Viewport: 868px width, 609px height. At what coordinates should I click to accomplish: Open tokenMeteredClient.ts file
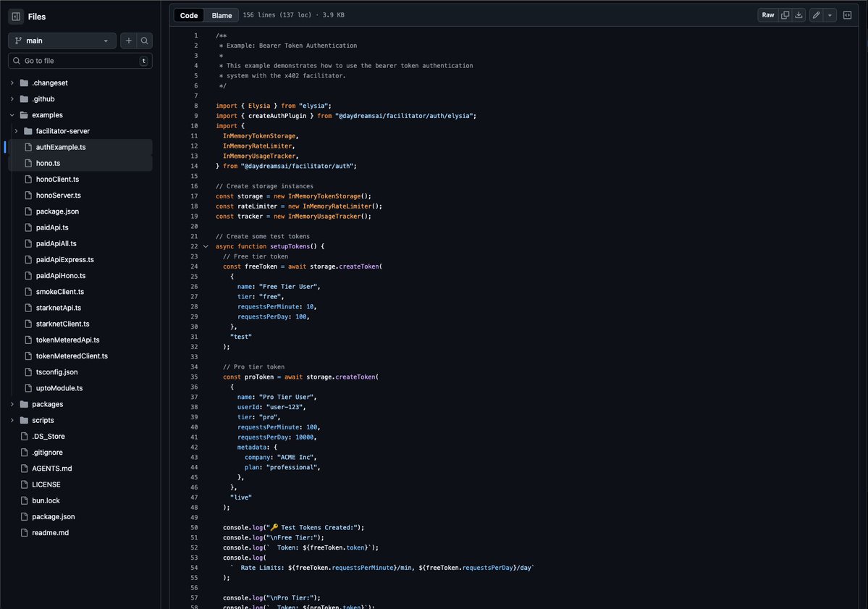72,356
